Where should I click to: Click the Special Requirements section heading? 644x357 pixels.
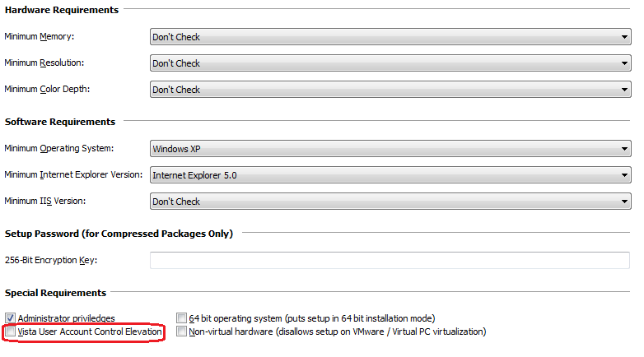coord(55,293)
